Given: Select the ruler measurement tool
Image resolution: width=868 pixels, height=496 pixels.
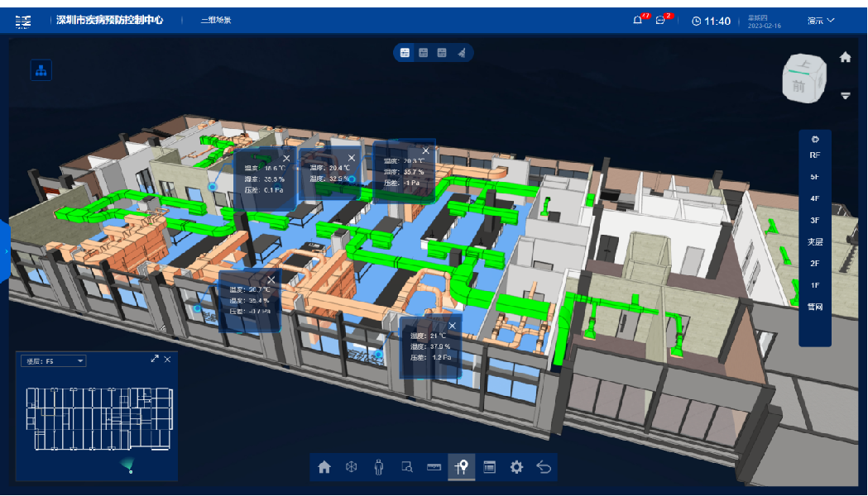Looking at the screenshot, I should pos(434,467).
